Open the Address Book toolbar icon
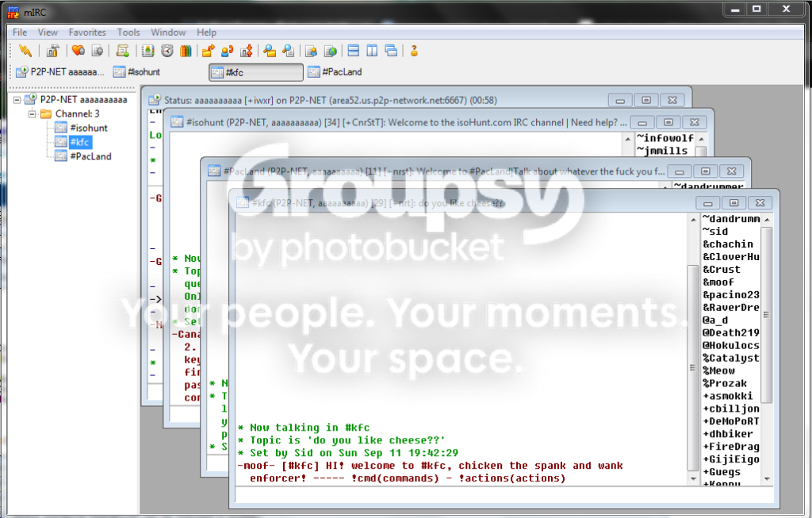The height and width of the screenshot is (518, 812). click(x=148, y=51)
